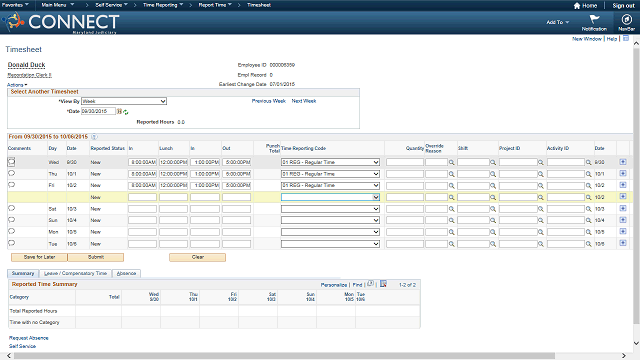This screenshot has width=640, height=360.
Task: Go to Next Week link
Action: [304, 101]
